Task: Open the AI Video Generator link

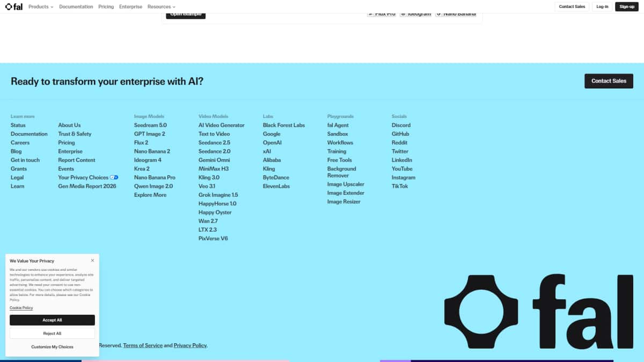Action: (222, 125)
